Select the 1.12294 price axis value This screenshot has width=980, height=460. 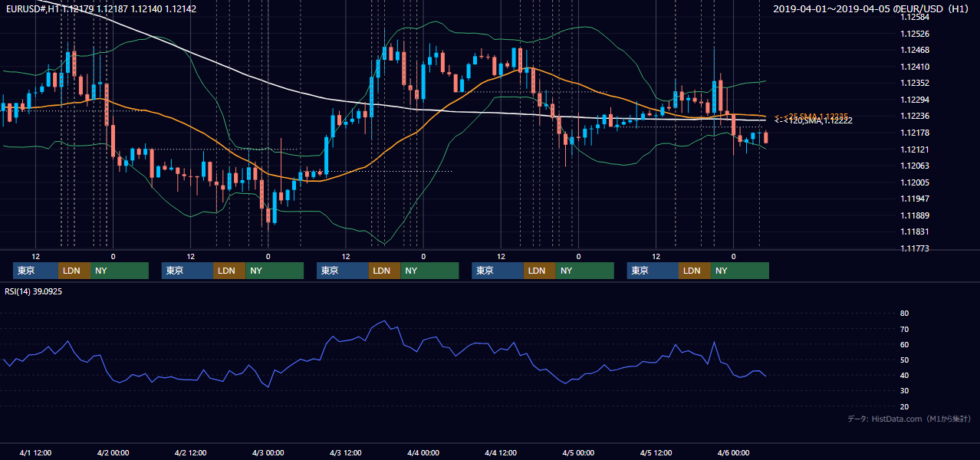coord(915,100)
